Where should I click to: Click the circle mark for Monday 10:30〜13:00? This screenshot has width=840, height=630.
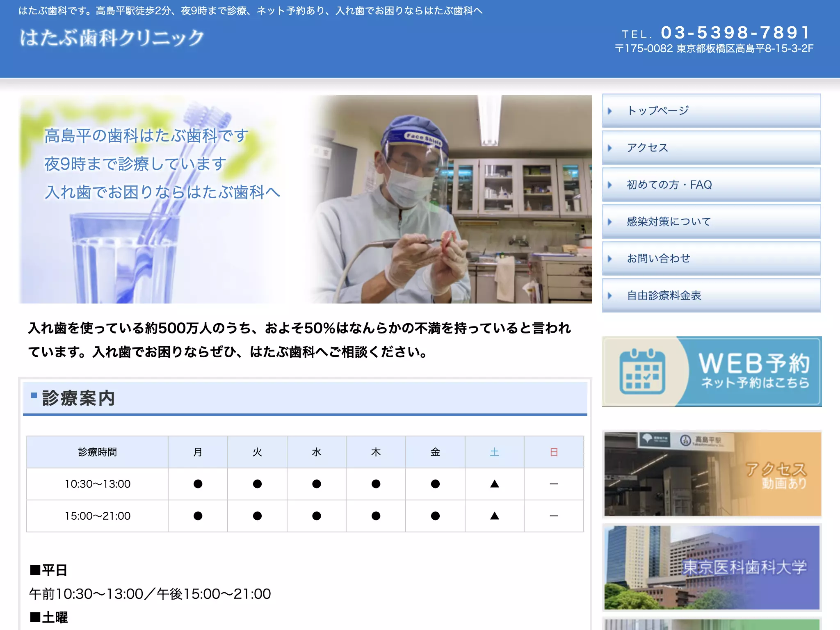click(198, 484)
